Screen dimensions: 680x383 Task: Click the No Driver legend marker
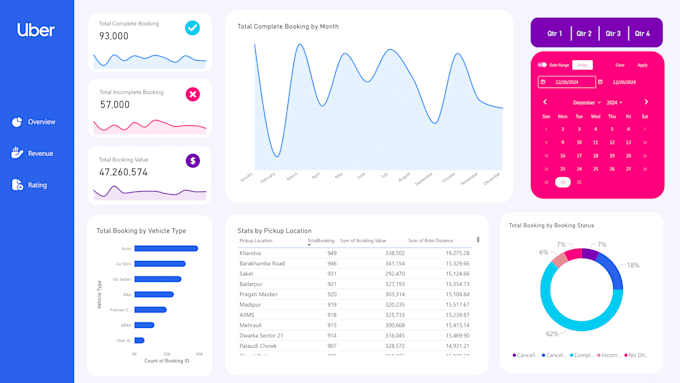click(x=626, y=355)
